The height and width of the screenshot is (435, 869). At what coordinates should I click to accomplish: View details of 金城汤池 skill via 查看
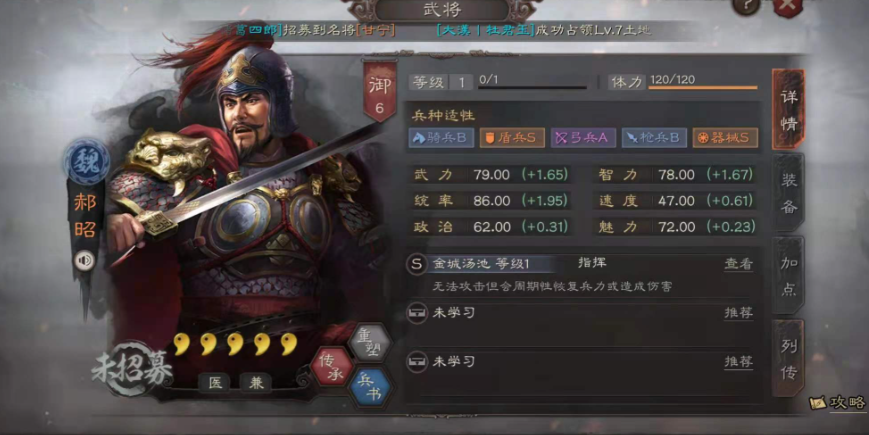pyautogui.click(x=739, y=264)
